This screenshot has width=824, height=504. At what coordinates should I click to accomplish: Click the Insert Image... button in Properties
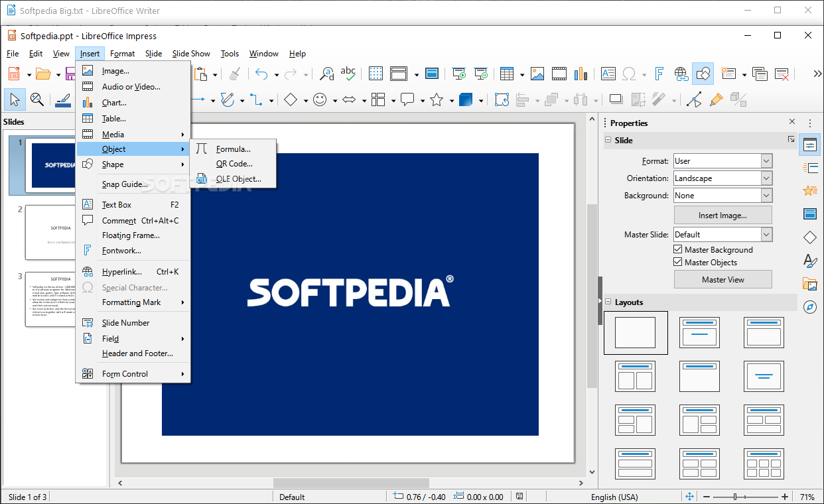click(722, 216)
